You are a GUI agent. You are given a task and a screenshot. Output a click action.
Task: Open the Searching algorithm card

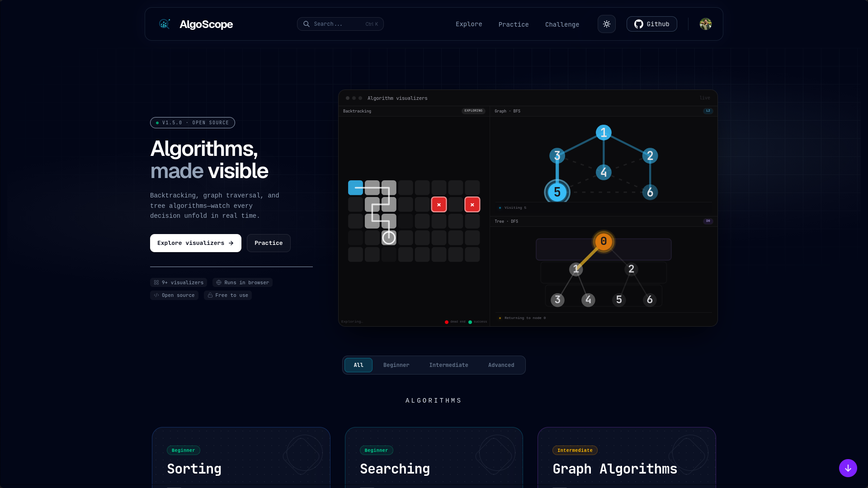point(434,457)
